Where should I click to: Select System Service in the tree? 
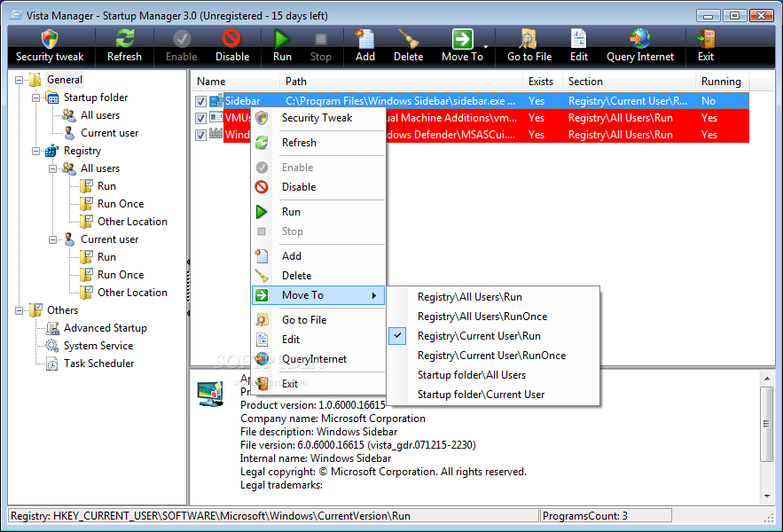click(x=98, y=346)
